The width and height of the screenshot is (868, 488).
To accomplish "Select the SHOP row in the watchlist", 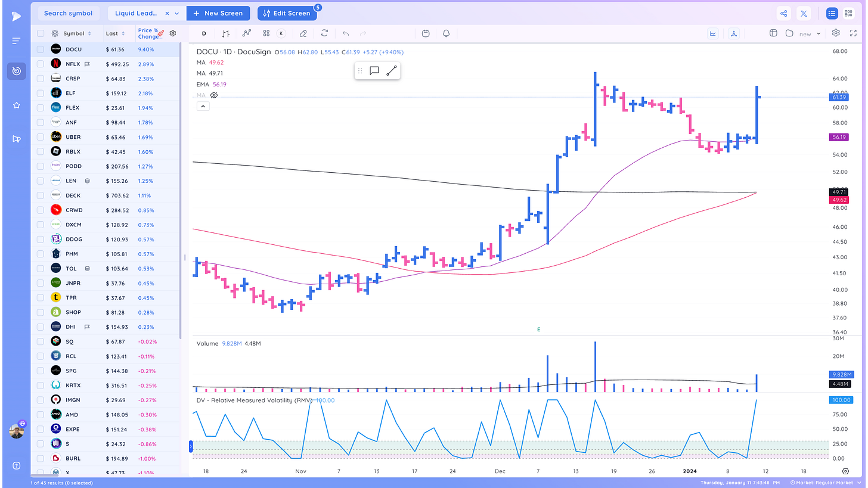I will (106, 312).
